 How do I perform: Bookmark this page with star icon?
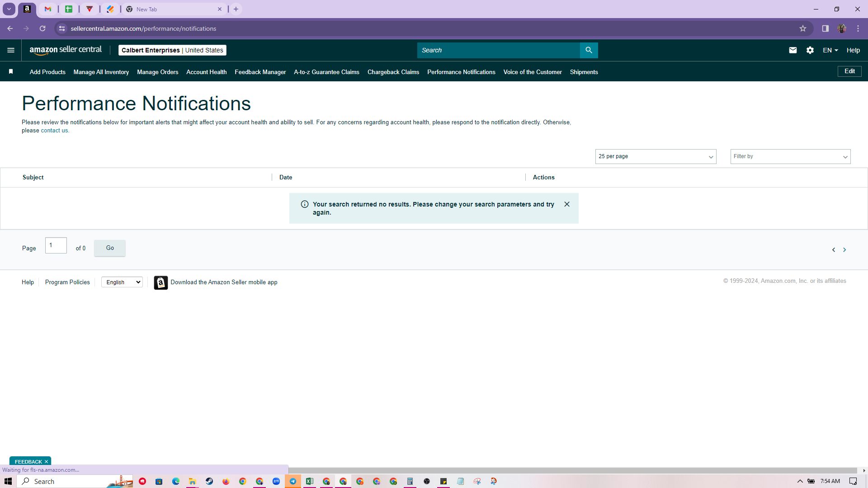tap(803, 28)
